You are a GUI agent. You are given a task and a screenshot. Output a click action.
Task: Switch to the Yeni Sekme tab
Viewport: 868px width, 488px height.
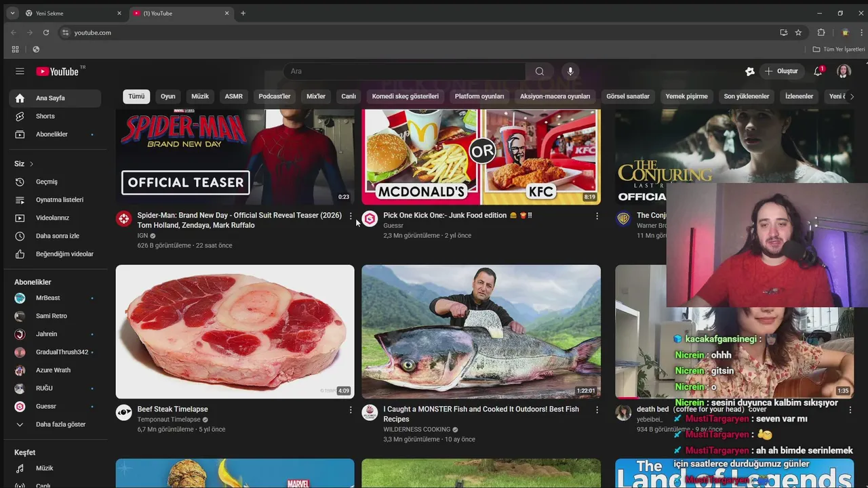click(73, 13)
